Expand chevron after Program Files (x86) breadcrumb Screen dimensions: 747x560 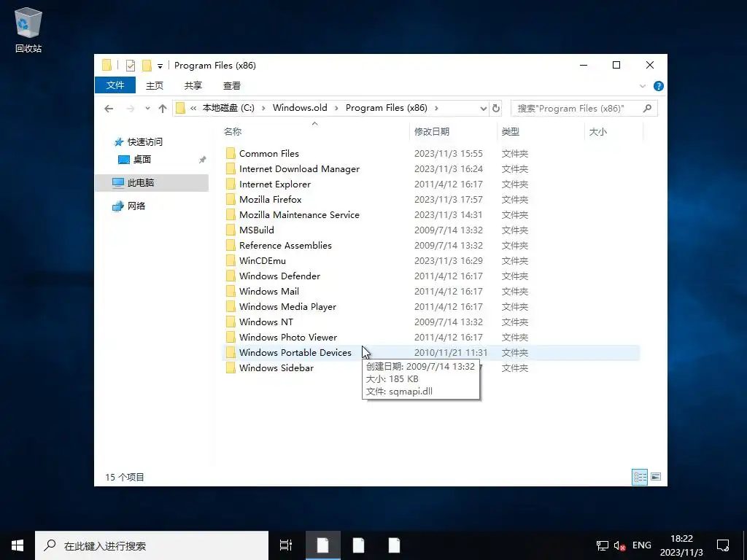pyautogui.click(x=436, y=108)
